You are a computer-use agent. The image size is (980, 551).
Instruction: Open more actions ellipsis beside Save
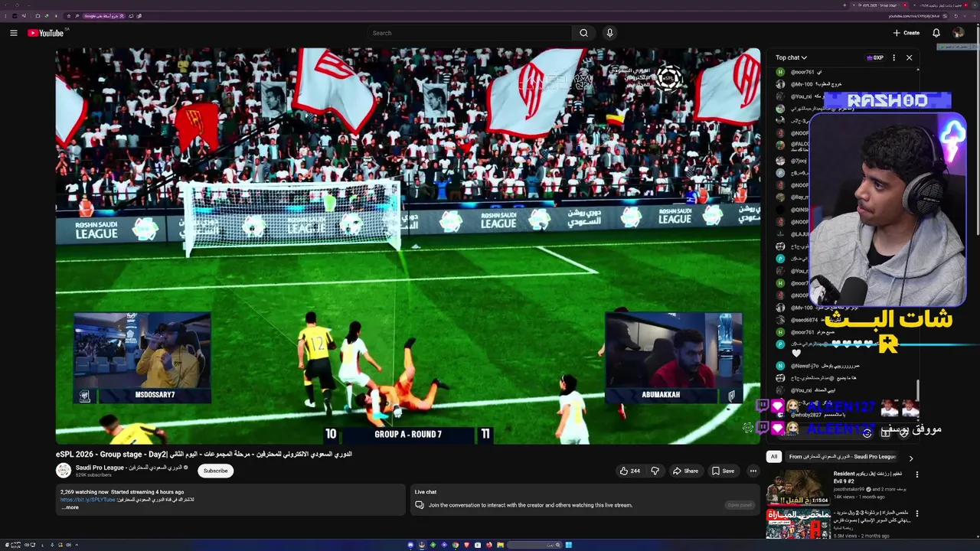click(753, 471)
